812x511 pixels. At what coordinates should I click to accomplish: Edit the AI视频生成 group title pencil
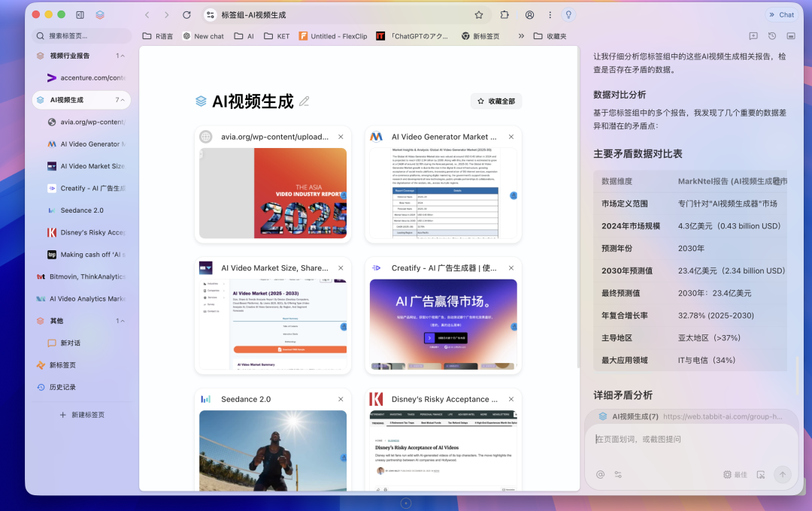pyautogui.click(x=304, y=101)
